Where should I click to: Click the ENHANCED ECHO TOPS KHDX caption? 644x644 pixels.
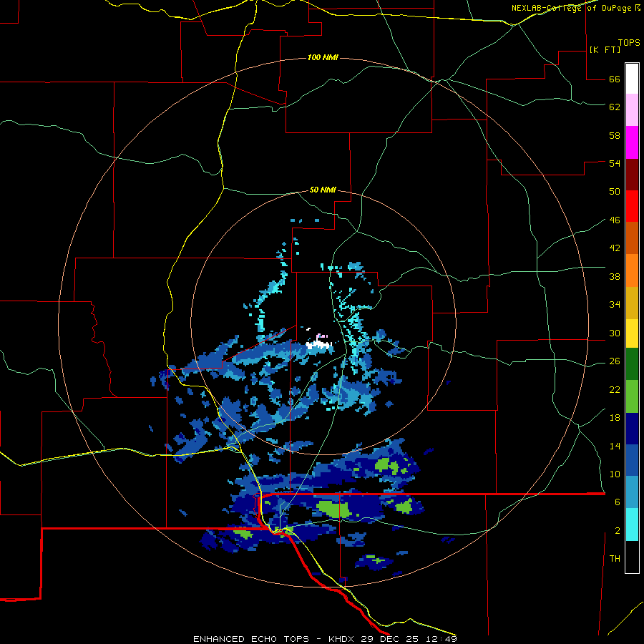[x=325, y=639]
